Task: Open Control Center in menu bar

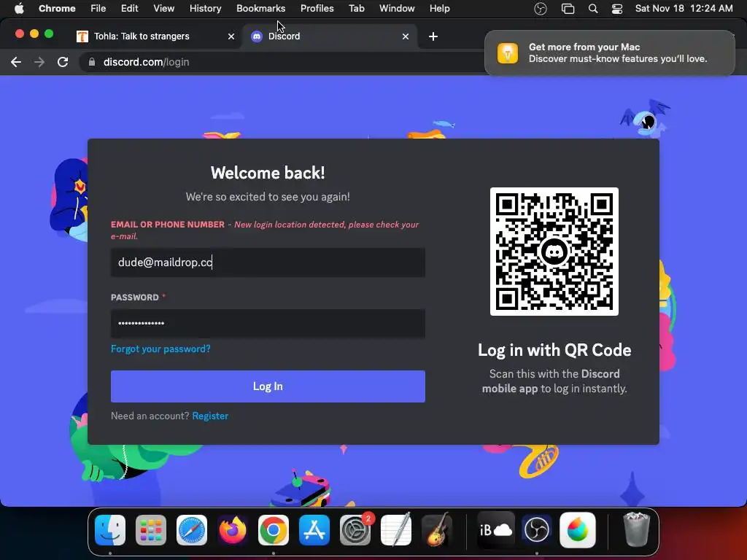Action: (617, 9)
